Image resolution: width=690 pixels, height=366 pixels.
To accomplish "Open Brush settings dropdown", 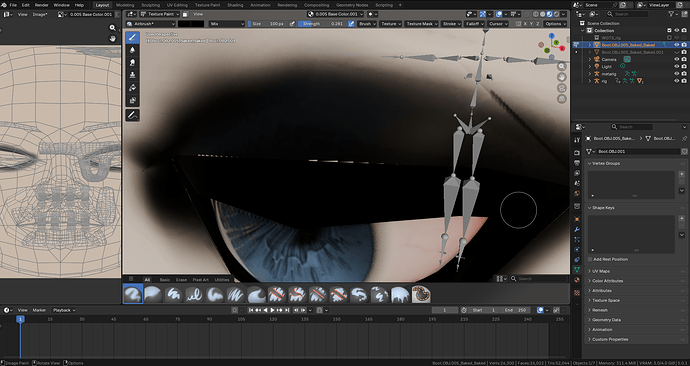I will [x=367, y=24].
